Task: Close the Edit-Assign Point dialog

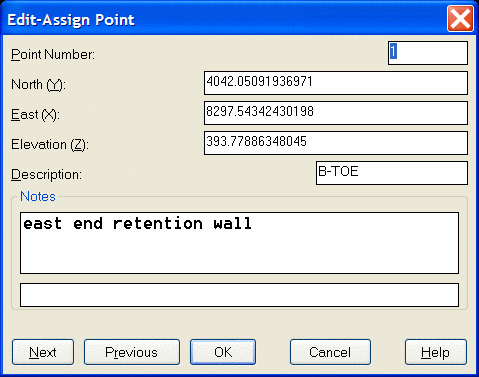Action: point(460,19)
